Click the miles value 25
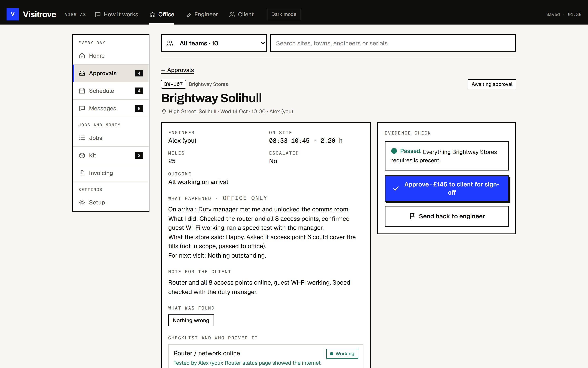 (x=172, y=161)
